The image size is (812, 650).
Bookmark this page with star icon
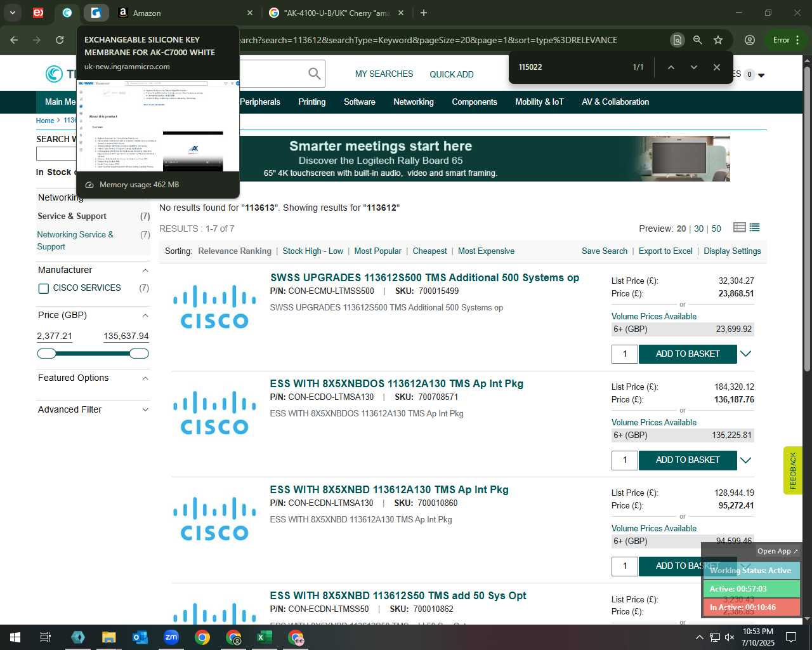pos(718,40)
